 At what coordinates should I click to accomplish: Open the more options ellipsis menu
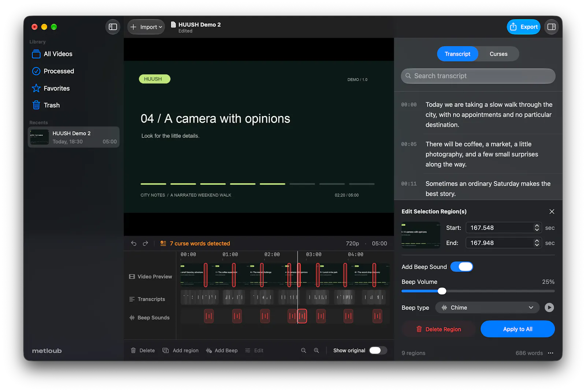550,353
